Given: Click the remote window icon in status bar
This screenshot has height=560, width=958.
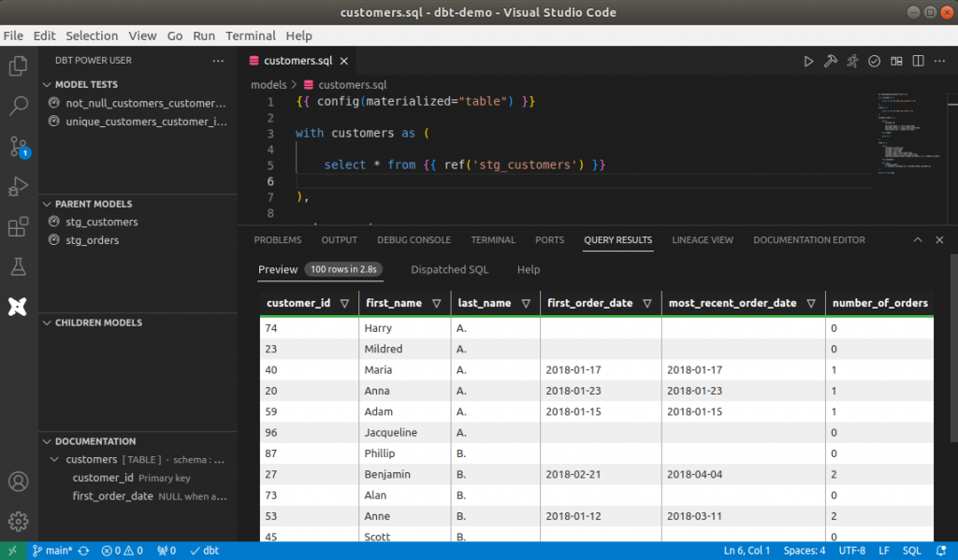Looking at the screenshot, I should pos(13,551).
